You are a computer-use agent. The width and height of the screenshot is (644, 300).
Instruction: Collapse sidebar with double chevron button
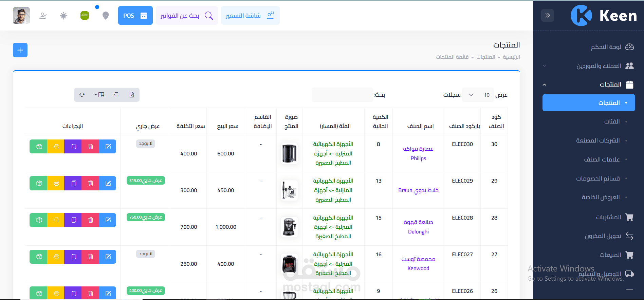[x=548, y=15]
